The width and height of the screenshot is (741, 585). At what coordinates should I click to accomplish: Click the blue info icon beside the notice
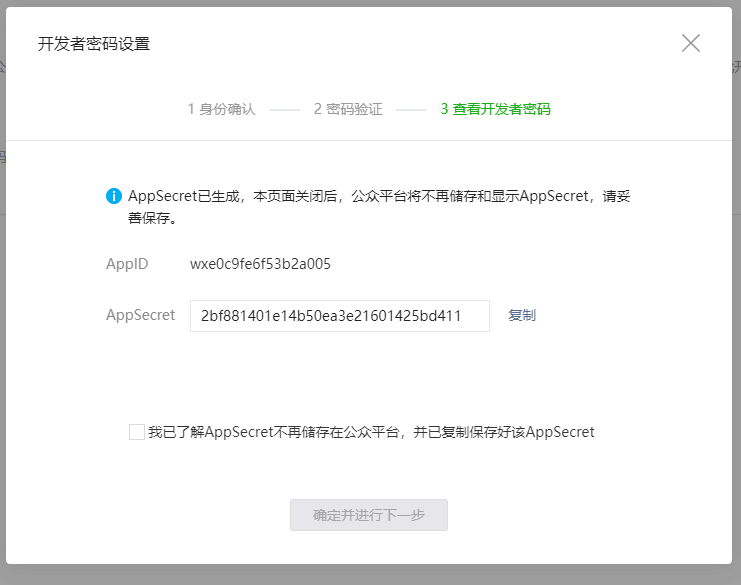coord(114,196)
